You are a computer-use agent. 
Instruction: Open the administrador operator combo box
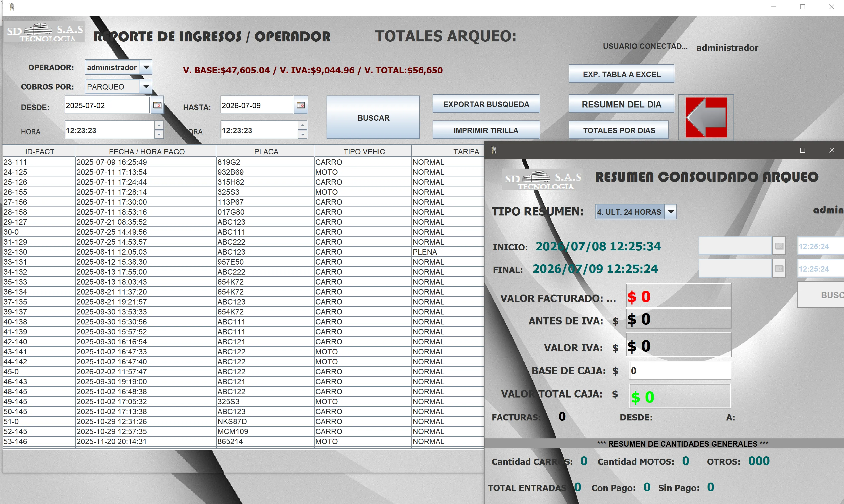pyautogui.click(x=118, y=67)
